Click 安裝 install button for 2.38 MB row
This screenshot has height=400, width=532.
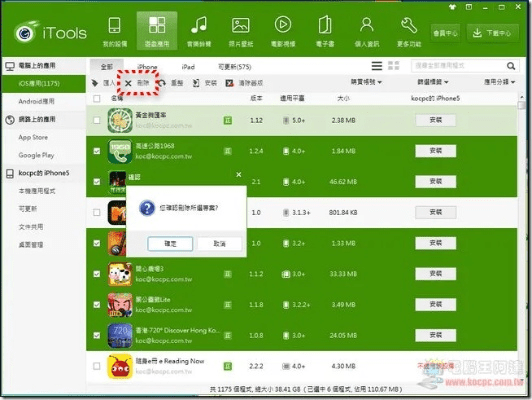click(x=436, y=120)
